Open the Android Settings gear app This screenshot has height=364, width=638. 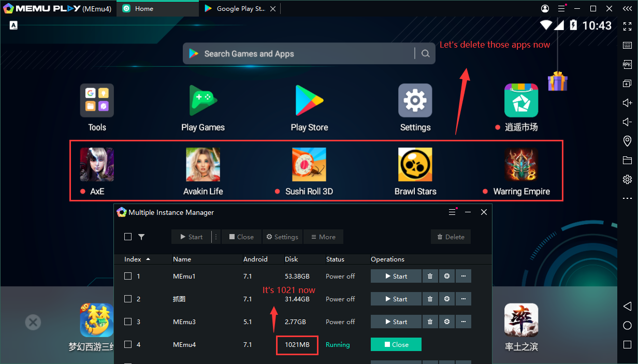(x=415, y=100)
